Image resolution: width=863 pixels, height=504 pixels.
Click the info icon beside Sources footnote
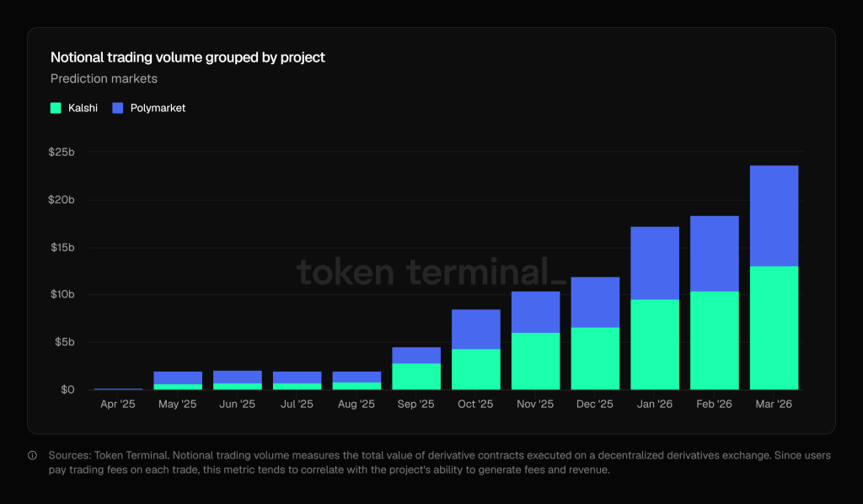pyautogui.click(x=33, y=456)
